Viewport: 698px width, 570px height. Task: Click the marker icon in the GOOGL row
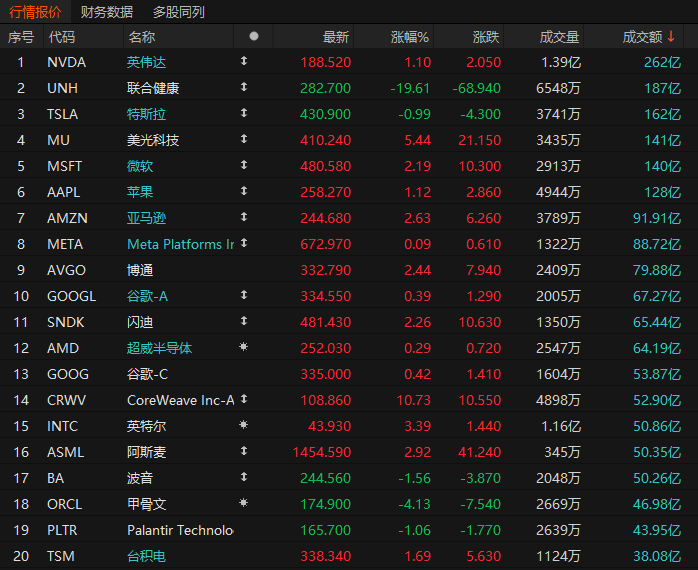(x=244, y=295)
